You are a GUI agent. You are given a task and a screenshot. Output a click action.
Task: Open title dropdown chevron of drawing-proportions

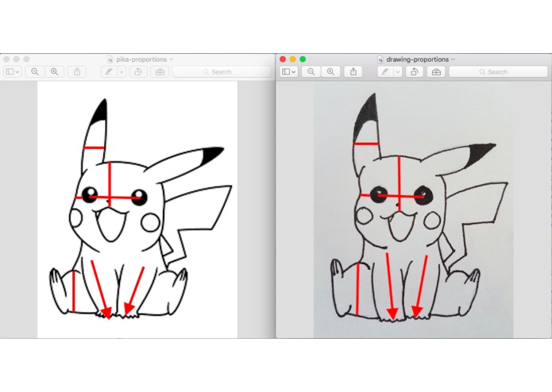[453, 59]
